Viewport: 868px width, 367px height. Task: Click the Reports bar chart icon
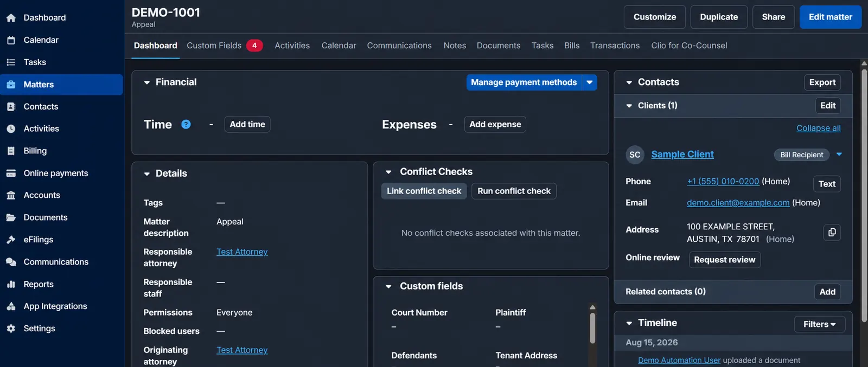11,284
